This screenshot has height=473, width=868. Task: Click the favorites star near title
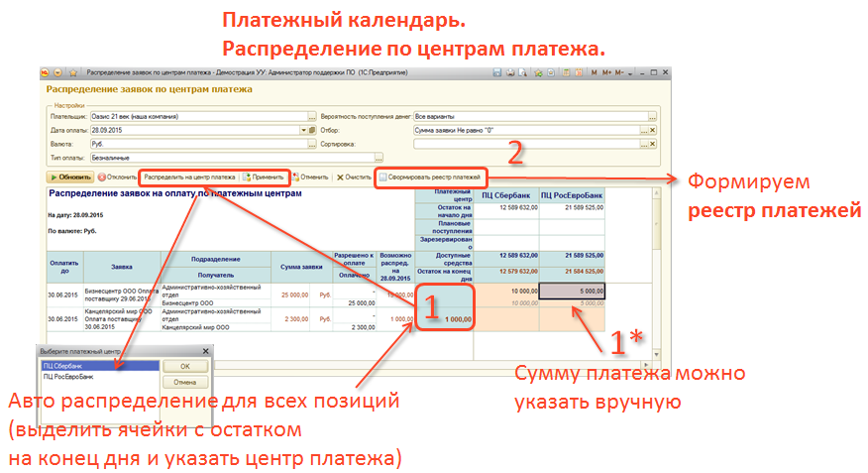(x=74, y=72)
